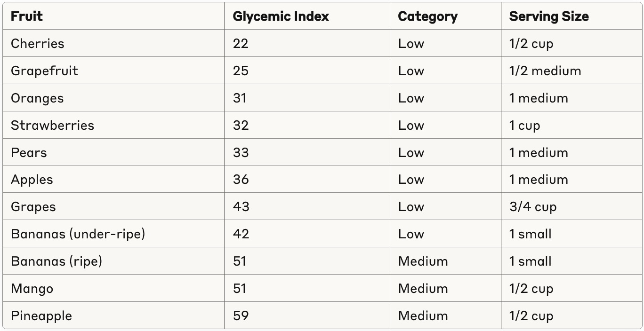Click the Cherries glycemic index value 22
This screenshot has height=331, width=644.
point(240,44)
